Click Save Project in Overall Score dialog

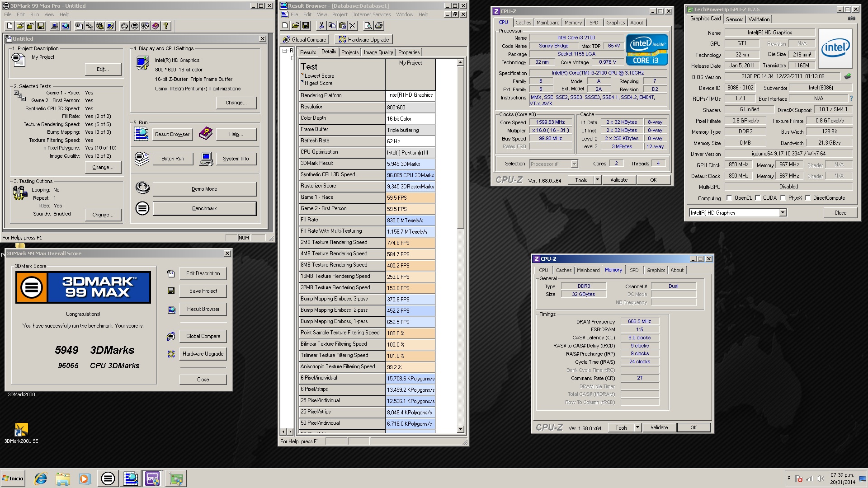[x=203, y=291]
